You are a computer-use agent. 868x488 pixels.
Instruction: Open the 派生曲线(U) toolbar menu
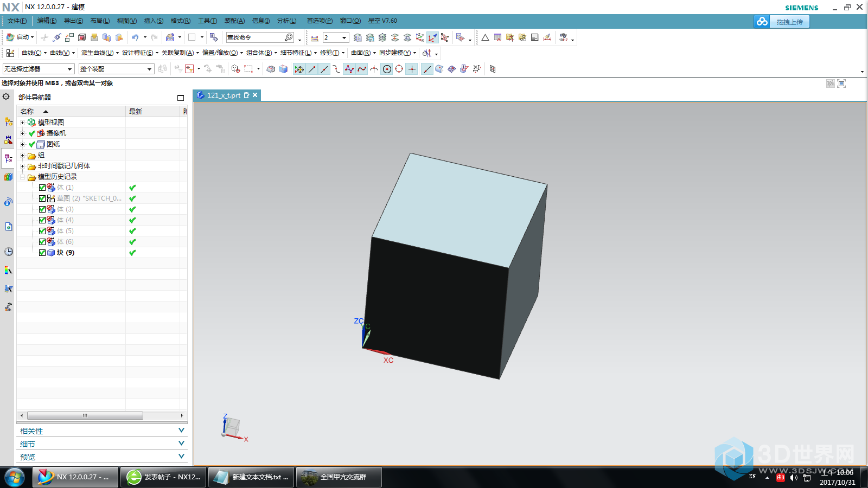click(x=100, y=53)
